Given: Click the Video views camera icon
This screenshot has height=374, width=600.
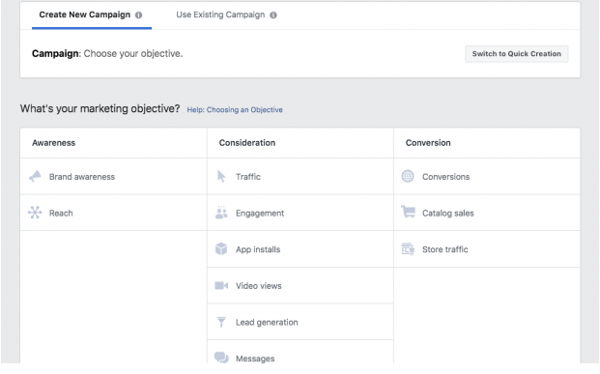Looking at the screenshot, I should click(x=221, y=286).
